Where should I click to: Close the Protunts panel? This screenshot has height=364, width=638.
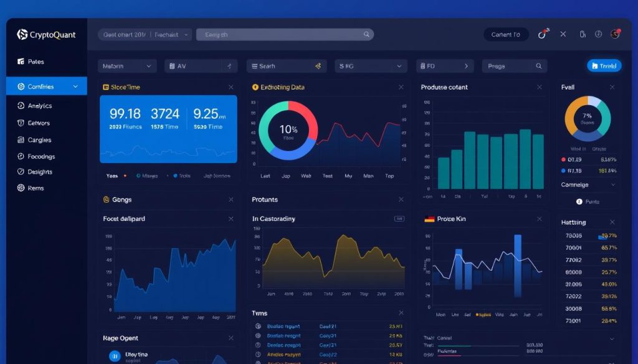[x=401, y=200]
